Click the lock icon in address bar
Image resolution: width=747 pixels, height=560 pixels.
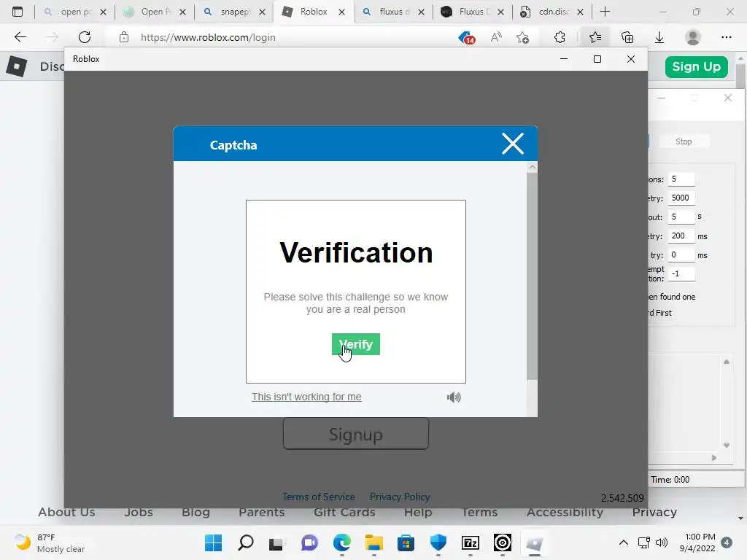tap(124, 37)
